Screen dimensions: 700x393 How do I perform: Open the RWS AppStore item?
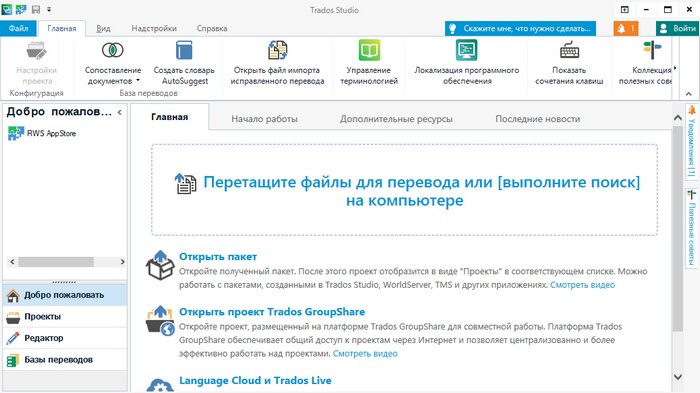42,133
